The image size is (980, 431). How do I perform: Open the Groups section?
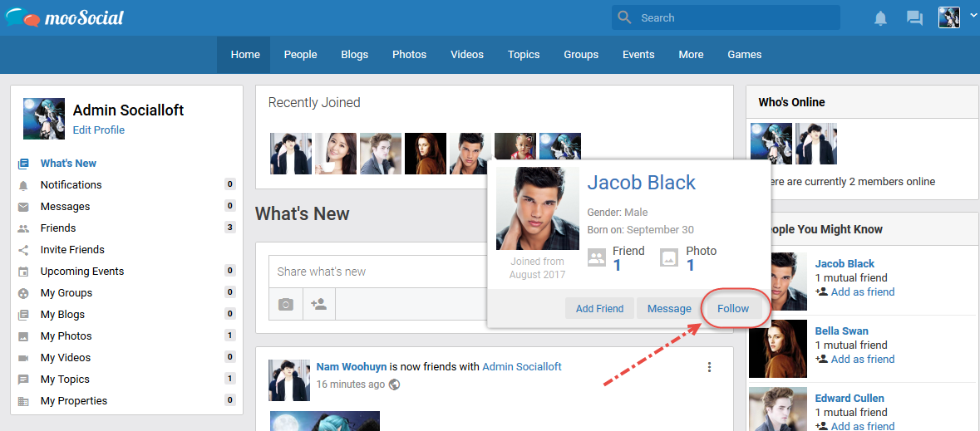coord(581,54)
